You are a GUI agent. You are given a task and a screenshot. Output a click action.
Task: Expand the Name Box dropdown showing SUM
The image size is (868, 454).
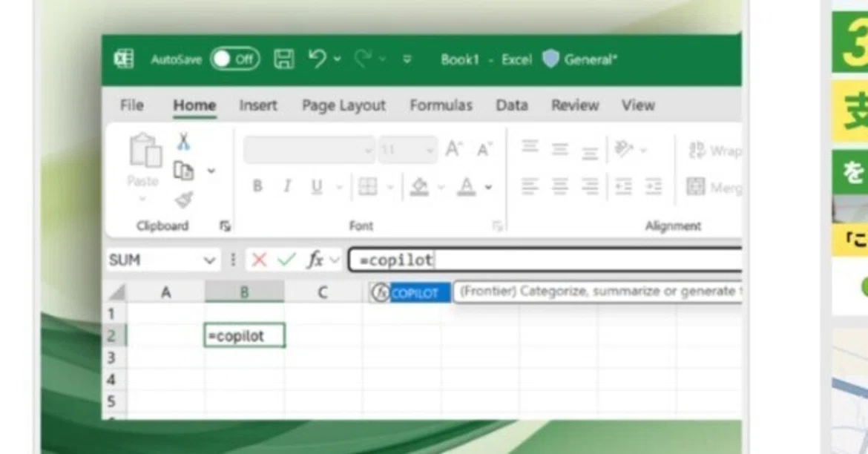(x=209, y=260)
